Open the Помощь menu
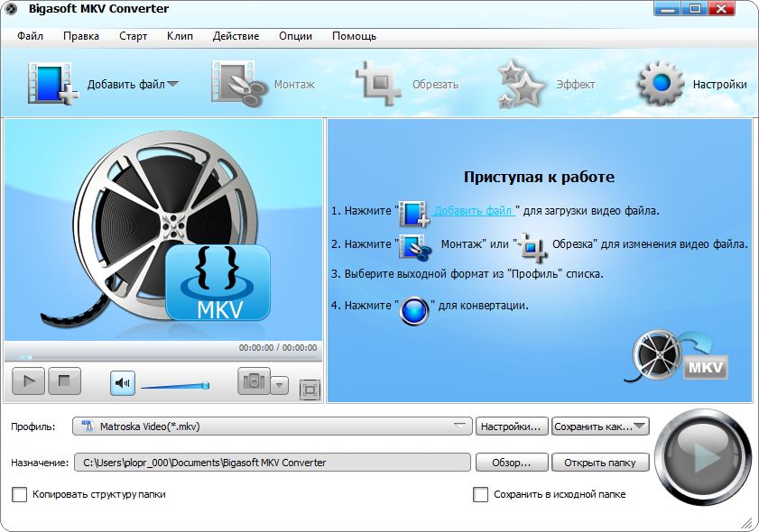Viewport: 759px width, 532px height. tap(354, 36)
